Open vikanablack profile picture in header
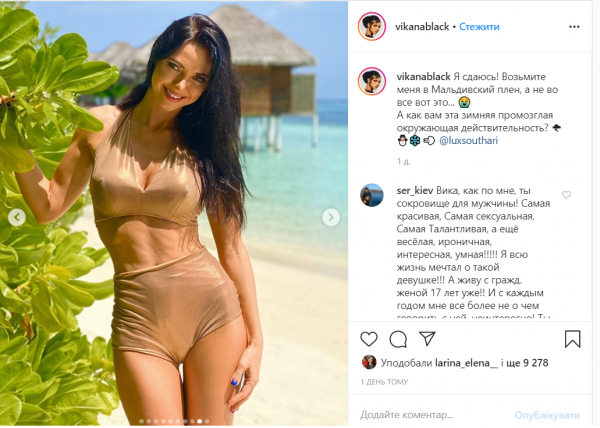 (372, 26)
